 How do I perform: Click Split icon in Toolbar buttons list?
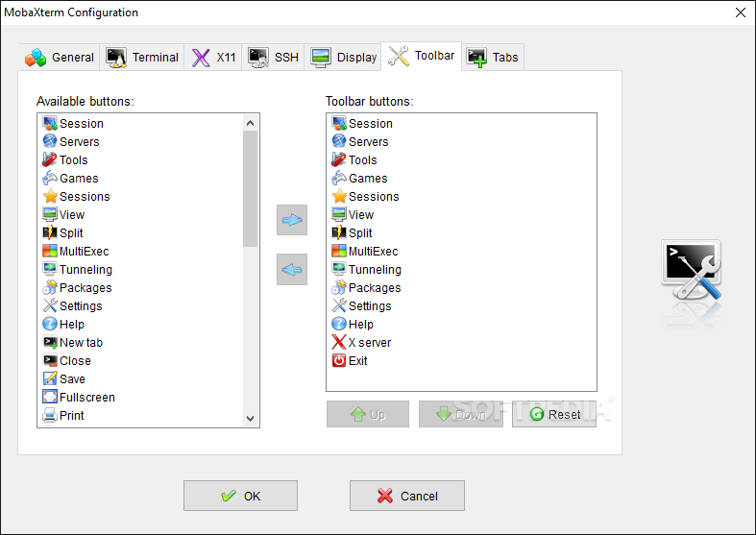[x=339, y=232]
